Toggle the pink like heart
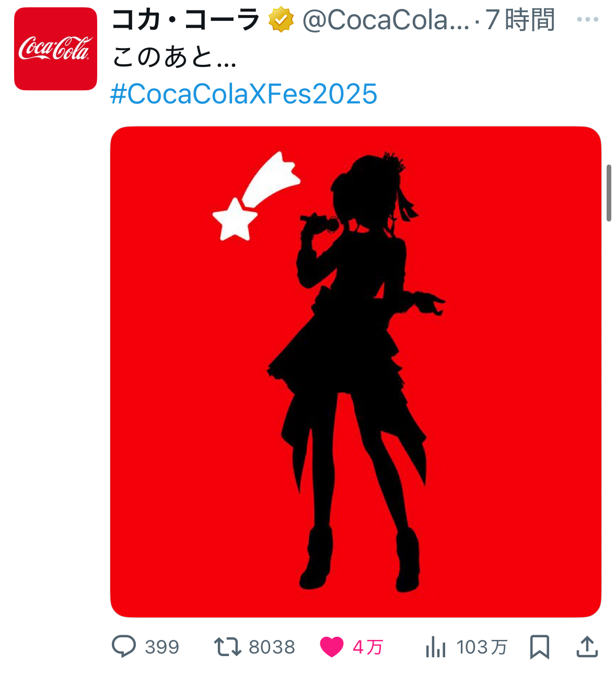The image size is (616, 677). tap(332, 647)
